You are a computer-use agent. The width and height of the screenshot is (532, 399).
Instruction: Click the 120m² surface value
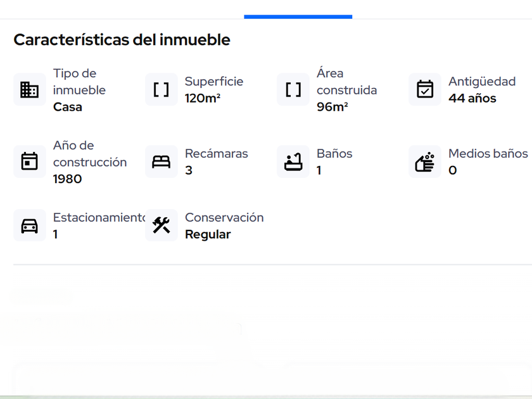tap(203, 98)
